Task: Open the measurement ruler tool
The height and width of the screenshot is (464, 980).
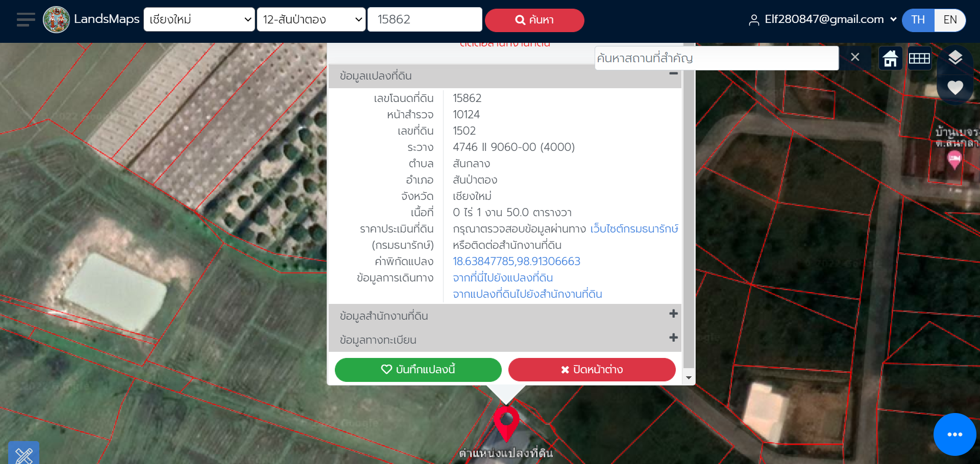Action: (x=23, y=453)
